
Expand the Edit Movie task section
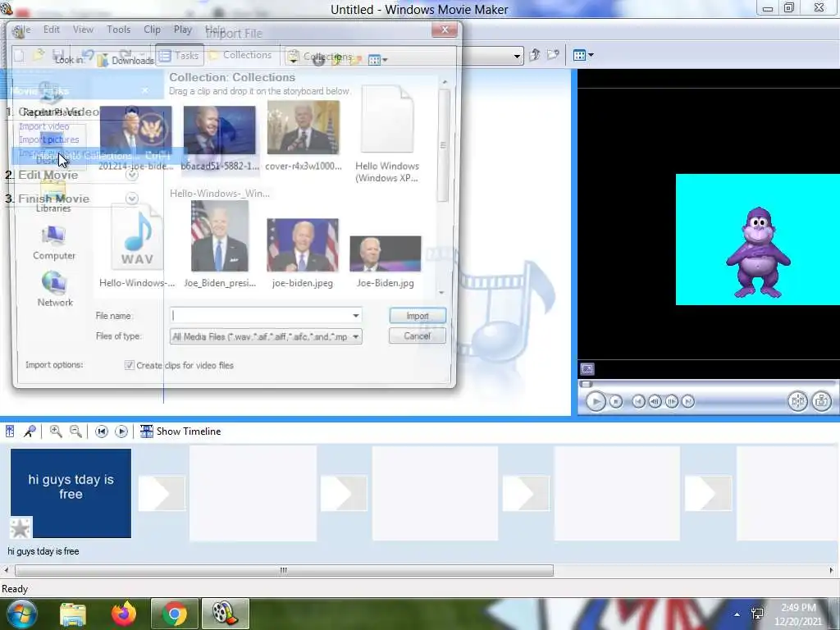tap(132, 176)
